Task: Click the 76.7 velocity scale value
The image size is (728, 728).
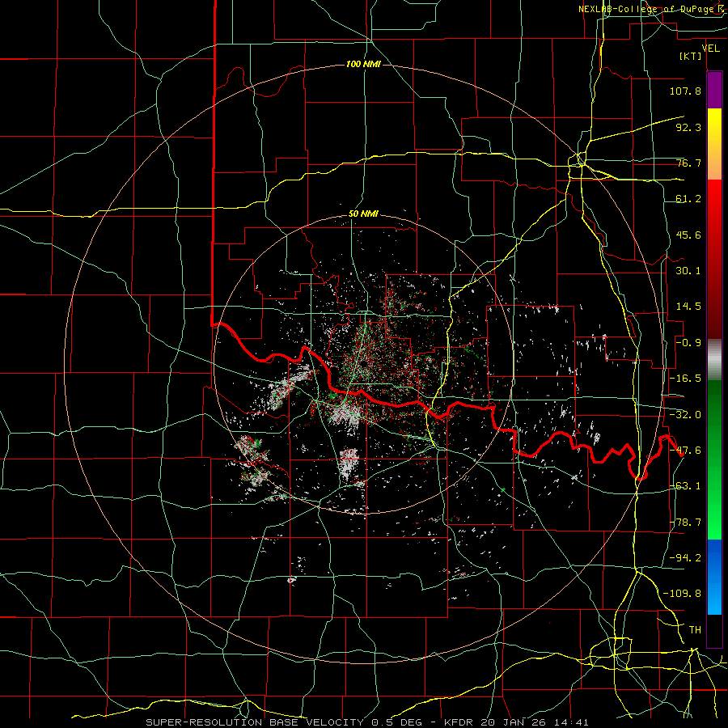Action: tap(688, 163)
